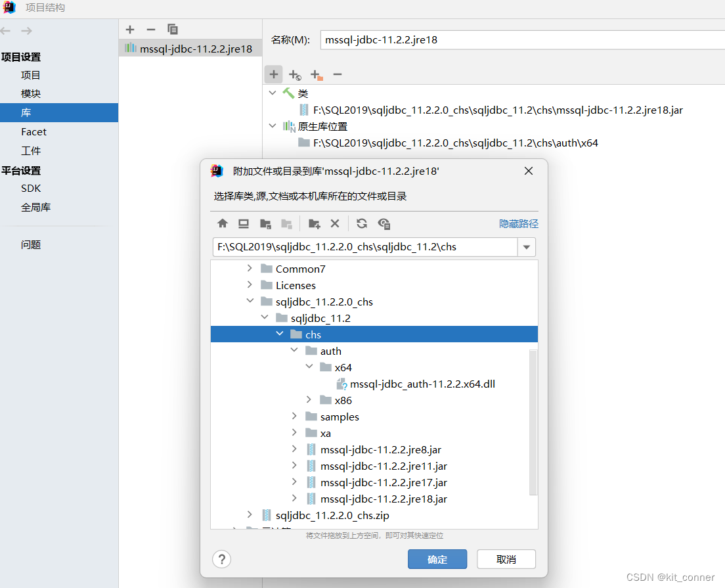Open 工件 settings page
The image size is (725, 588).
pyautogui.click(x=30, y=151)
